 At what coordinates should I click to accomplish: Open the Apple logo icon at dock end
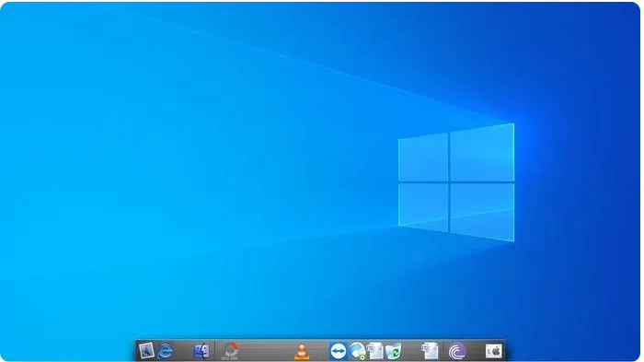(494, 351)
